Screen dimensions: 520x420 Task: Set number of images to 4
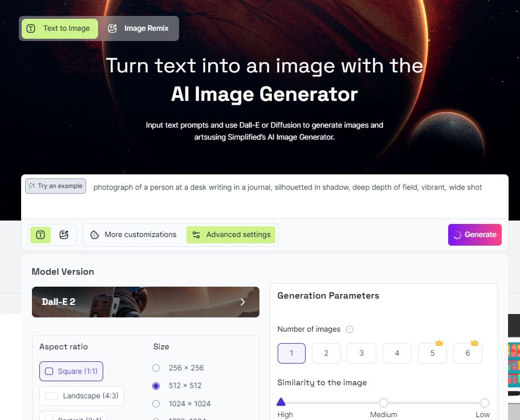397,353
